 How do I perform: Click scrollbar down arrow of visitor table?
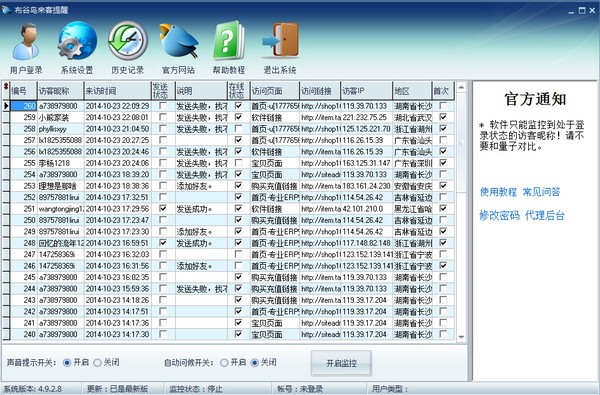[x=461, y=337]
